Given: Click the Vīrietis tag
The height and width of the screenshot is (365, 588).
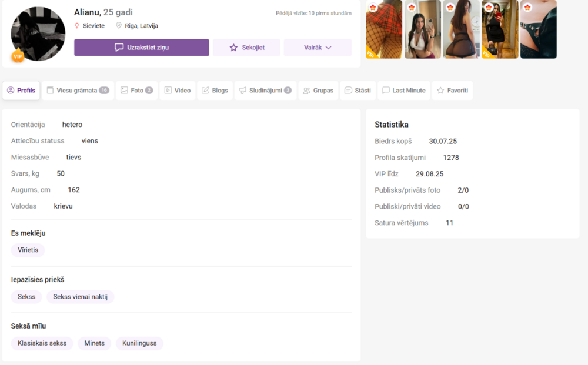Looking at the screenshot, I should pyautogui.click(x=28, y=250).
